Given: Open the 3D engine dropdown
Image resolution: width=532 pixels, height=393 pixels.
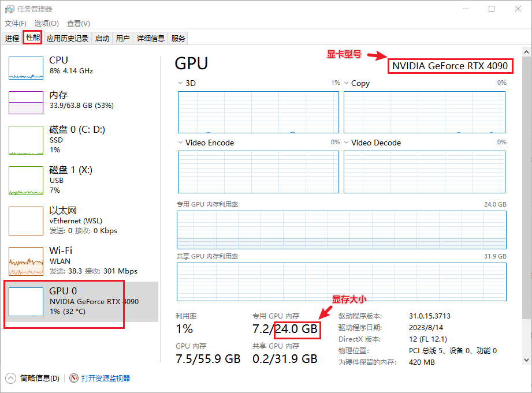Looking at the screenshot, I should (180, 83).
